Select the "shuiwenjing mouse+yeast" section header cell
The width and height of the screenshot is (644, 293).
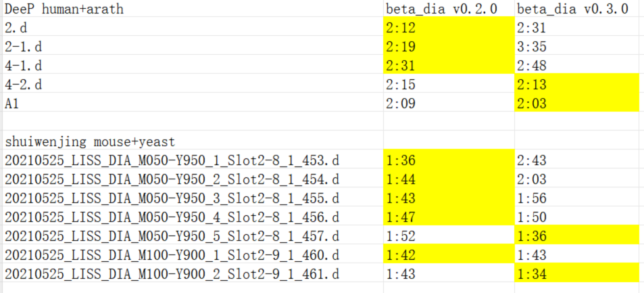tap(90, 142)
